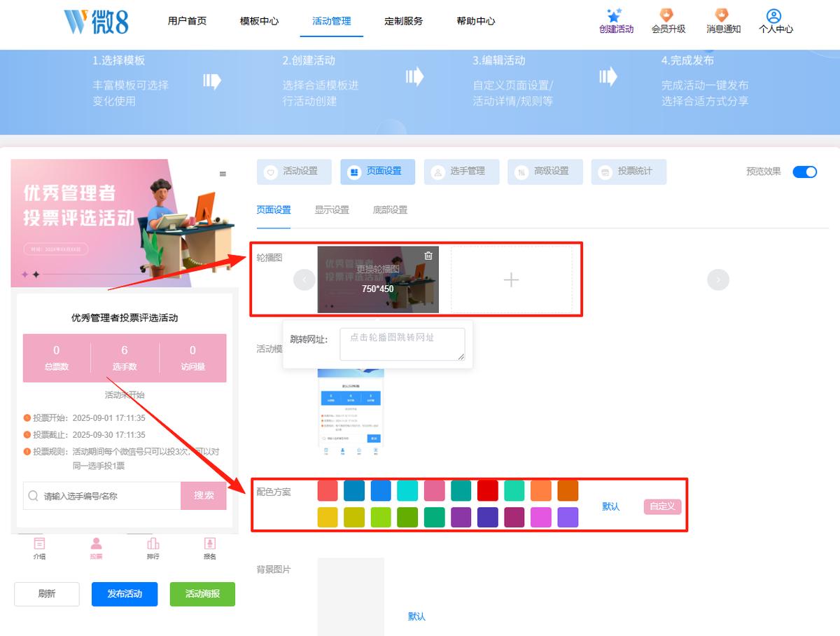Open the 用户首页 menu
Screen dimensions: 840x636
coord(188,21)
